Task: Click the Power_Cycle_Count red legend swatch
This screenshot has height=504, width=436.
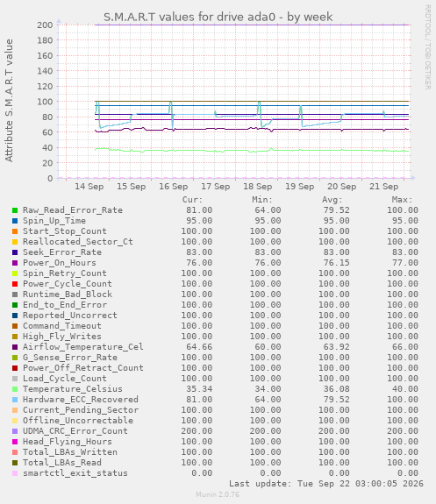Action: 15,284
